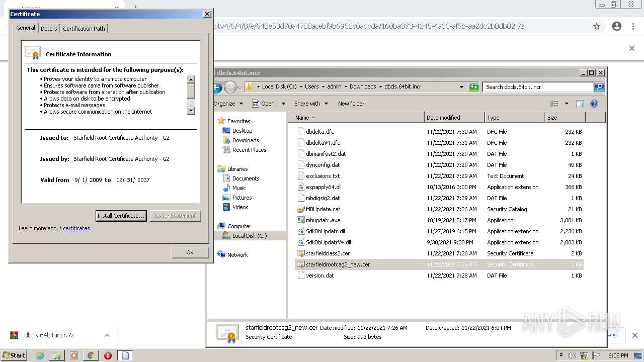This screenshot has width=644, height=362.
Task: Bookmark page with Chrome star icon
Action: point(597,26)
